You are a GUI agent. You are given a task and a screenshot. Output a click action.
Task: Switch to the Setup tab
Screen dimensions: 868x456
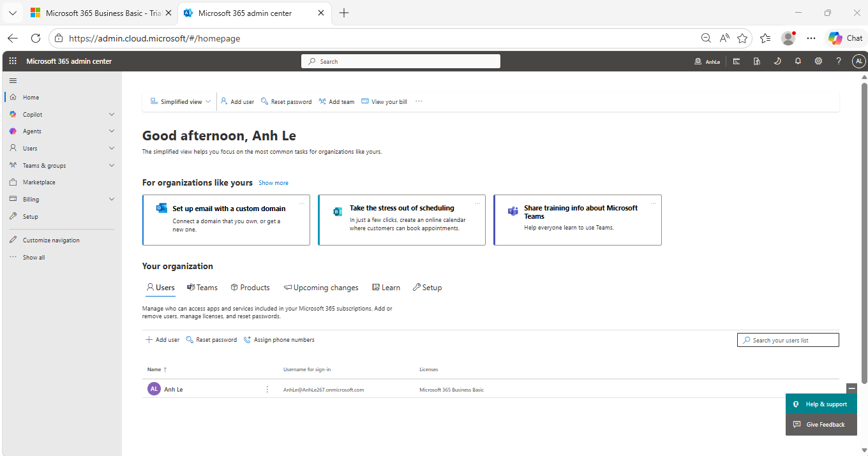point(427,288)
